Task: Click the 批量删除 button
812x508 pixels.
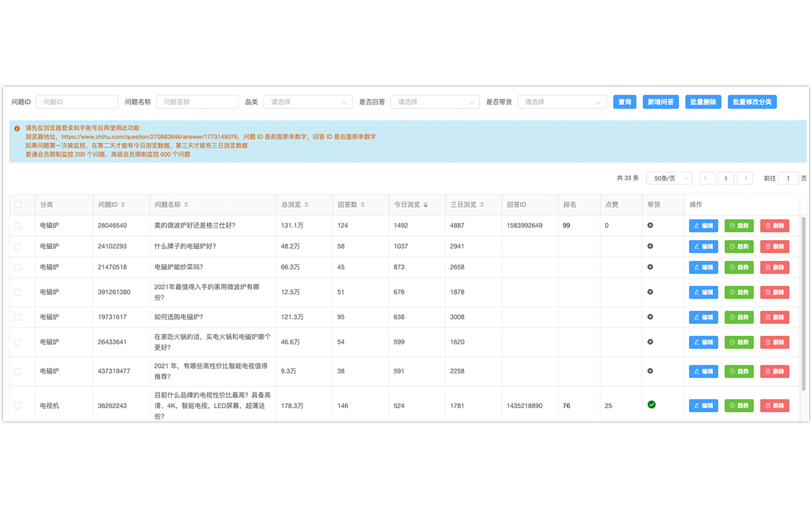Action: [703, 102]
